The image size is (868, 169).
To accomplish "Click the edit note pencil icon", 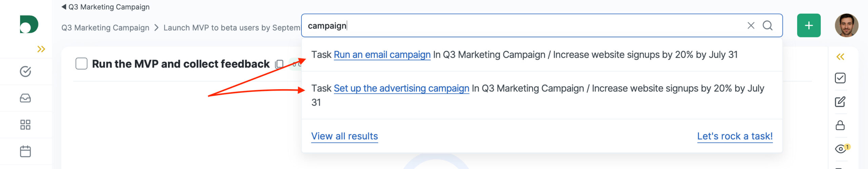I will click(840, 102).
